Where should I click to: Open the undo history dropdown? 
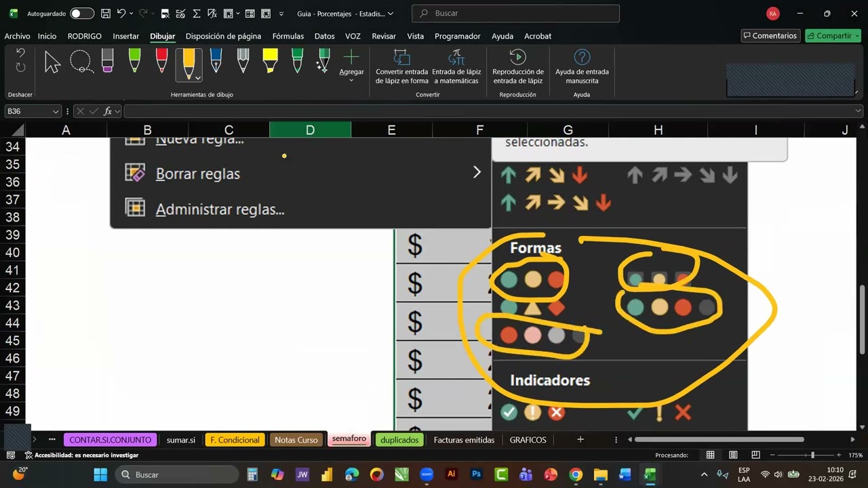(132, 14)
